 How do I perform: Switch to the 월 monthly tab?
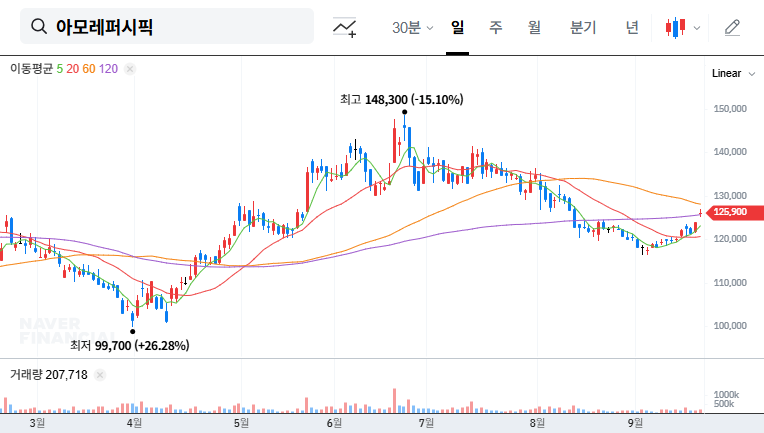(x=534, y=28)
